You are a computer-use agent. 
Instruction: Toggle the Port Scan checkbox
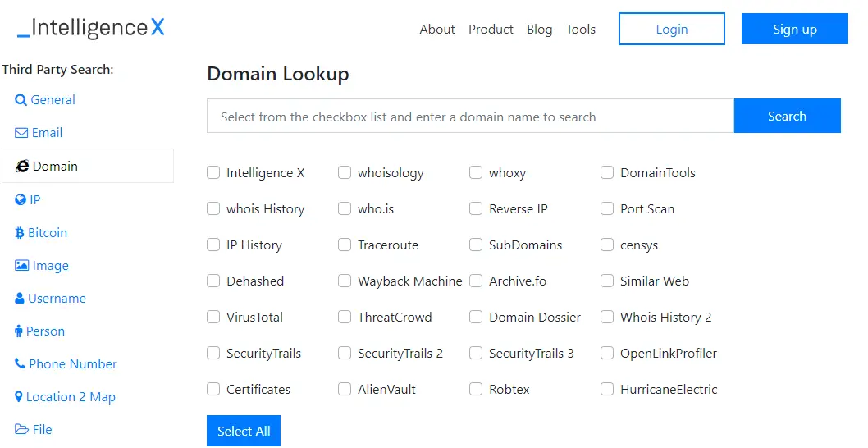[x=607, y=208]
